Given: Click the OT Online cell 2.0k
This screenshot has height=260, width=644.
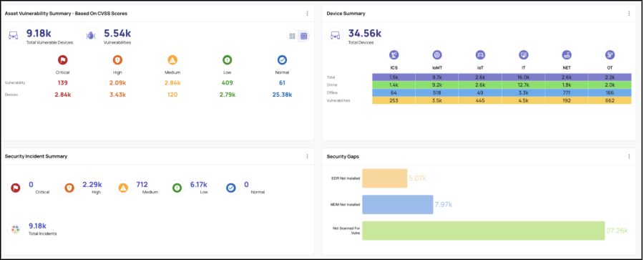Looking at the screenshot, I should click(610, 85).
